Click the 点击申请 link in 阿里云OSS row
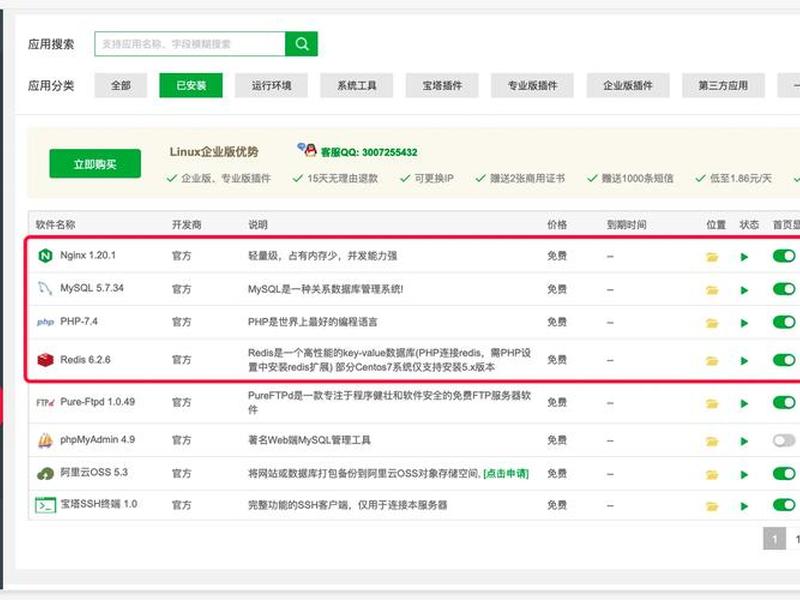 (x=506, y=474)
